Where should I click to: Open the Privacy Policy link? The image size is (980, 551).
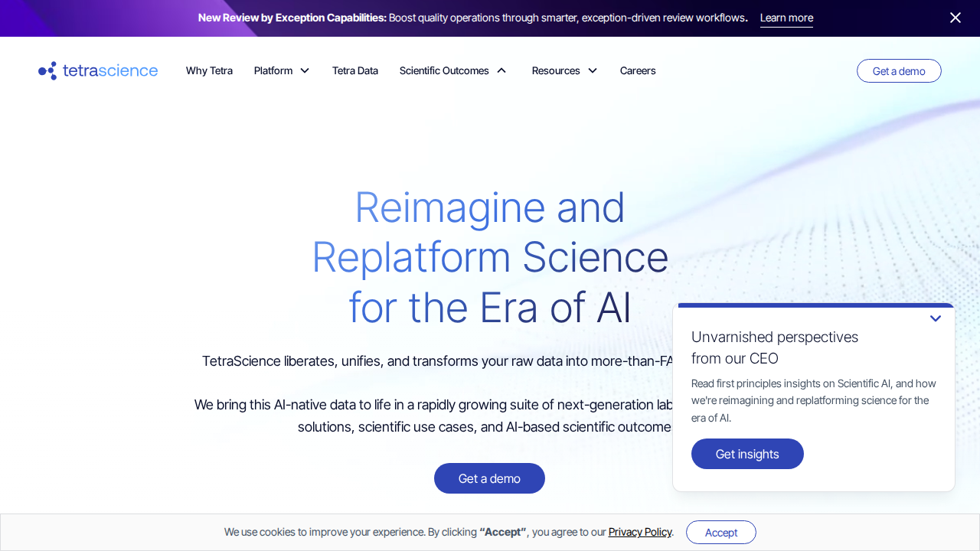click(640, 532)
